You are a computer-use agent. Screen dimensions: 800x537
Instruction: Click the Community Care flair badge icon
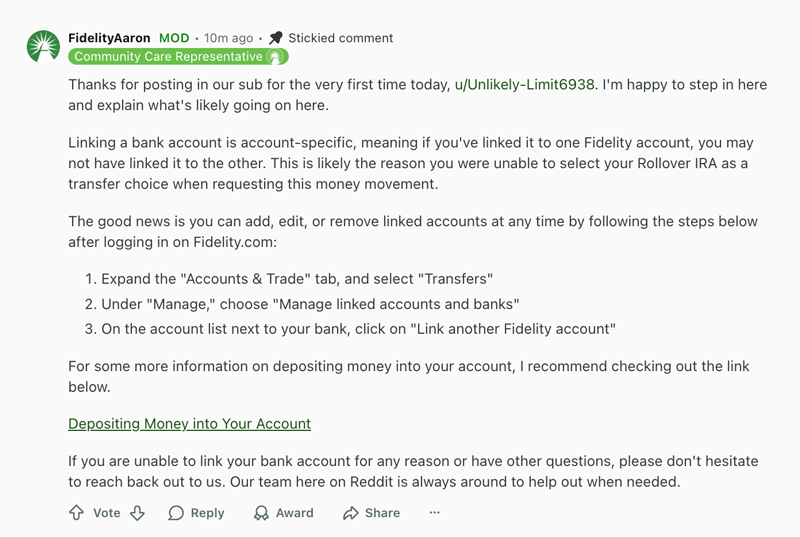[275, 57]
